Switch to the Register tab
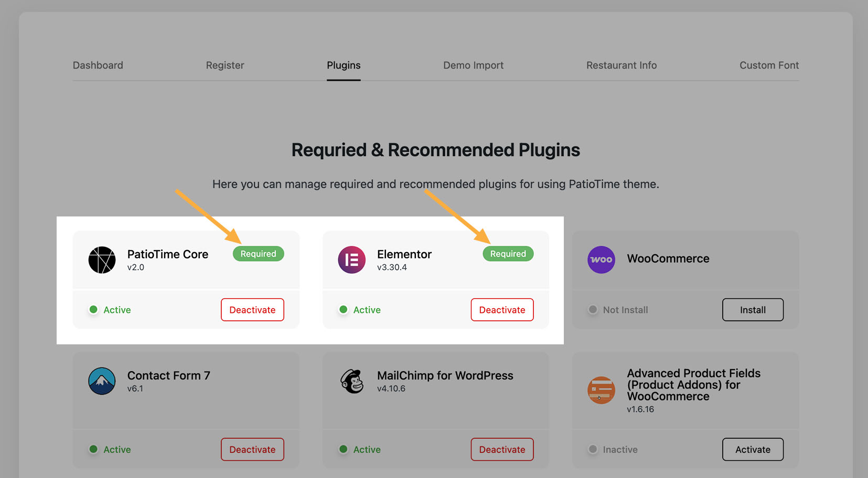This screenshot has width=868, height=478. click(225, 66)
